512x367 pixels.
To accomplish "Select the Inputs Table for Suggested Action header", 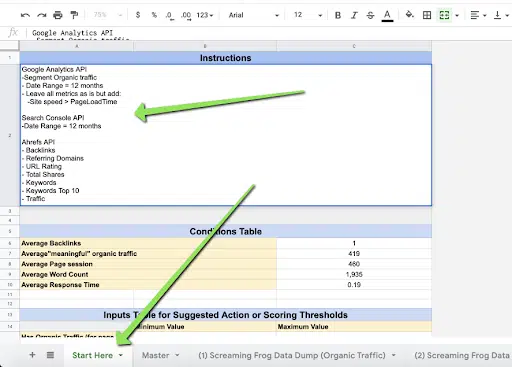I will pos(226,315).
